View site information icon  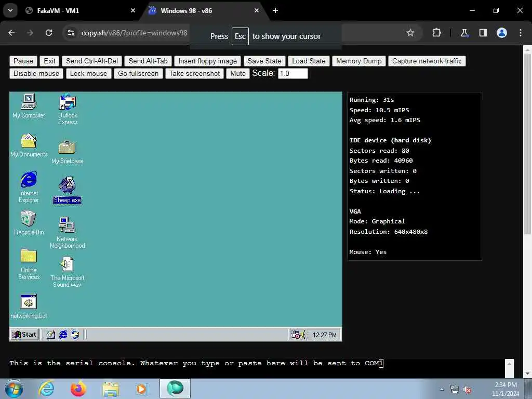pyautogui.click(x=71, y=33)
